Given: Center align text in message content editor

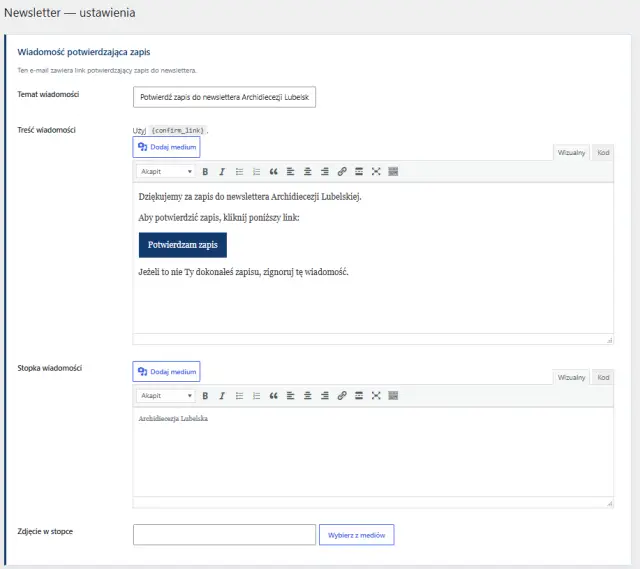Looking at the screenshot, I should pyautogui.click(x=308, y=171).
